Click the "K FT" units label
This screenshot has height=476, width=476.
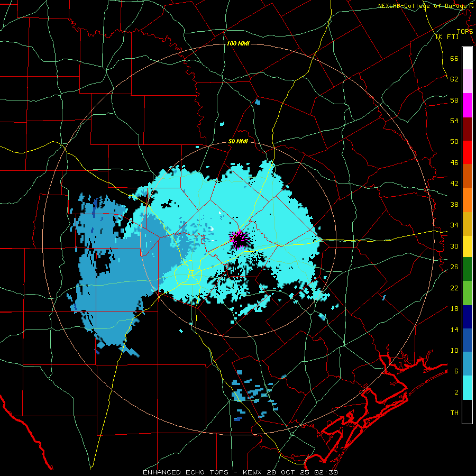[447, 37]
